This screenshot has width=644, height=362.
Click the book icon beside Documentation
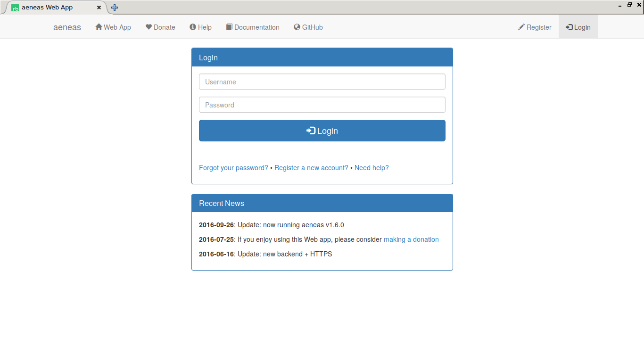[229, 27]
